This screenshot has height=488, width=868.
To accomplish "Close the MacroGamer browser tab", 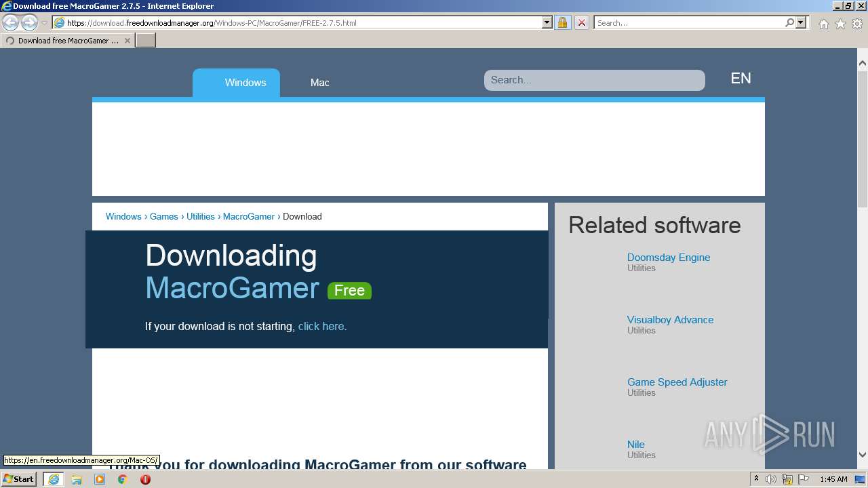I will pyautogui.click(x=127, y=41).
